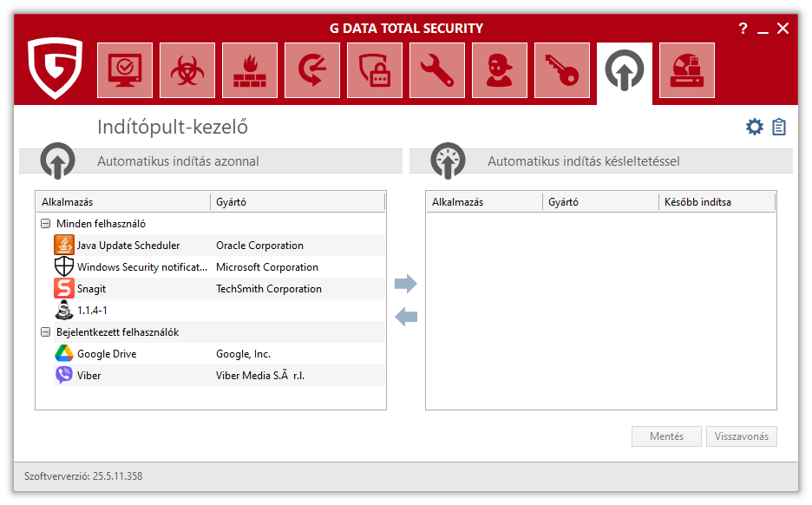
Task: Select the 1.1.4-1 entry
Action: 219,311
